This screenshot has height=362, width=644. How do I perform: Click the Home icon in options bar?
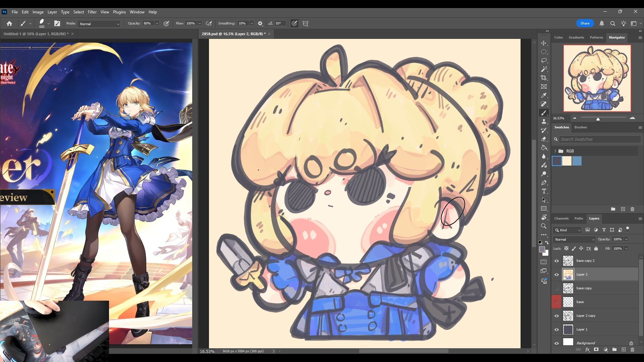(9, 23)
